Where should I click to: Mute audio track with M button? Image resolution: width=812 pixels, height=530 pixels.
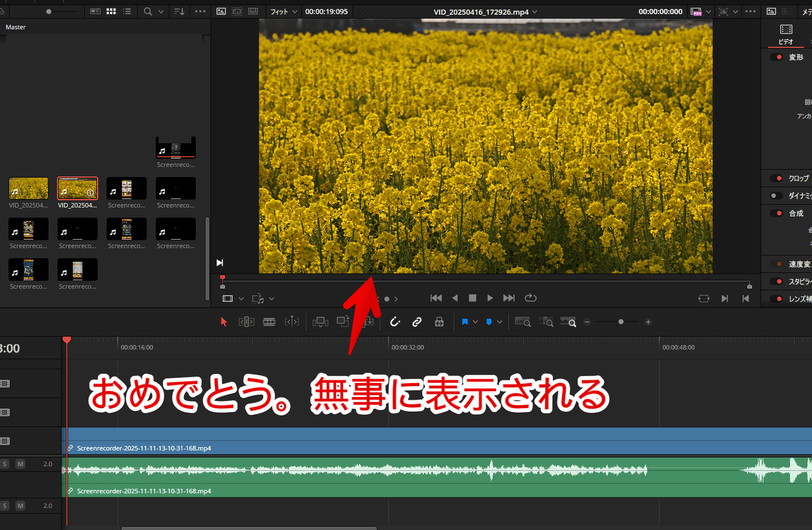[x=20, y=464]
